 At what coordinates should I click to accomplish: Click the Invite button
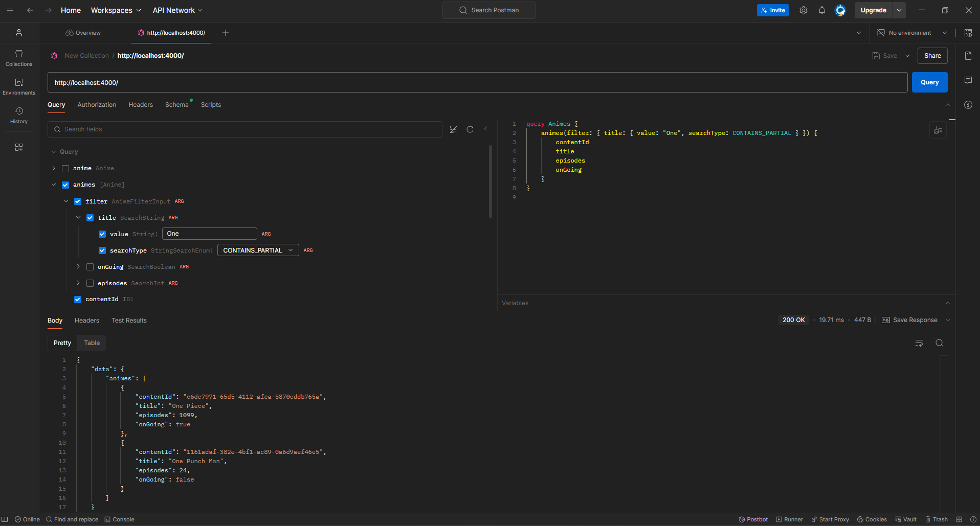(773, 10)
